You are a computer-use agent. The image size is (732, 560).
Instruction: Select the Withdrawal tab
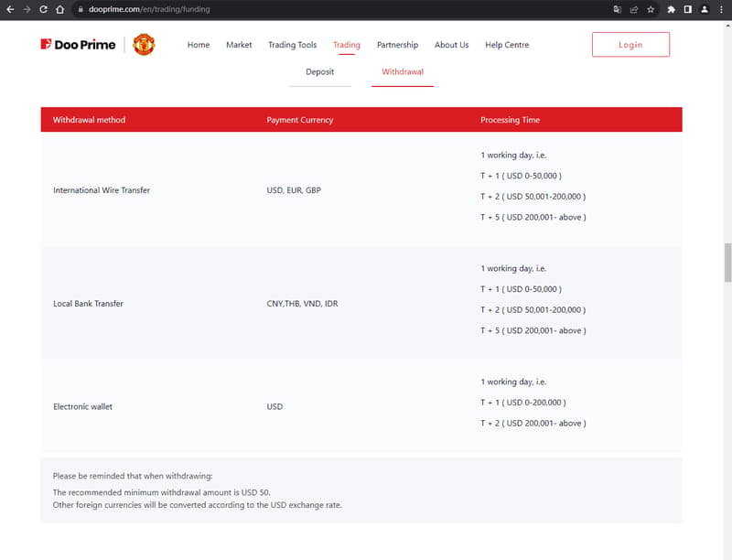coord(403,71)
